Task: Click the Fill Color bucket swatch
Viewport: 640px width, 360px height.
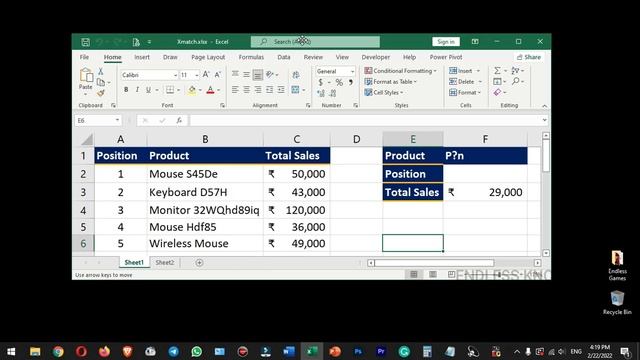Action: click(x=191, y=90)
